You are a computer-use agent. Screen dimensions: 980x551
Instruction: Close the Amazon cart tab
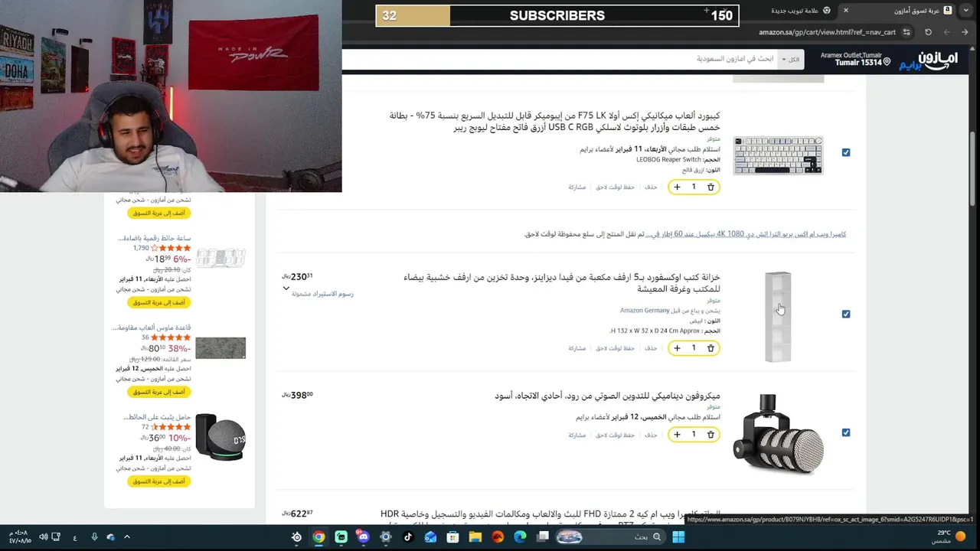coord(845,10)
